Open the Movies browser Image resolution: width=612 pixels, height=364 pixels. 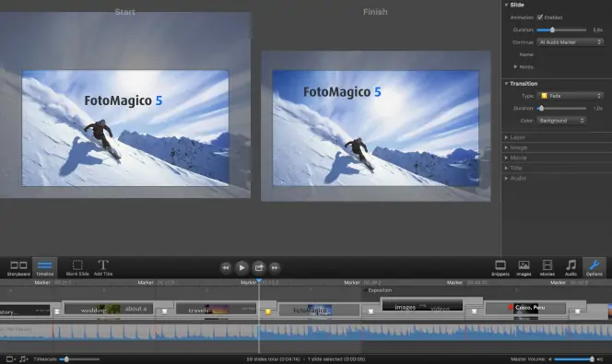click(547, 268)
